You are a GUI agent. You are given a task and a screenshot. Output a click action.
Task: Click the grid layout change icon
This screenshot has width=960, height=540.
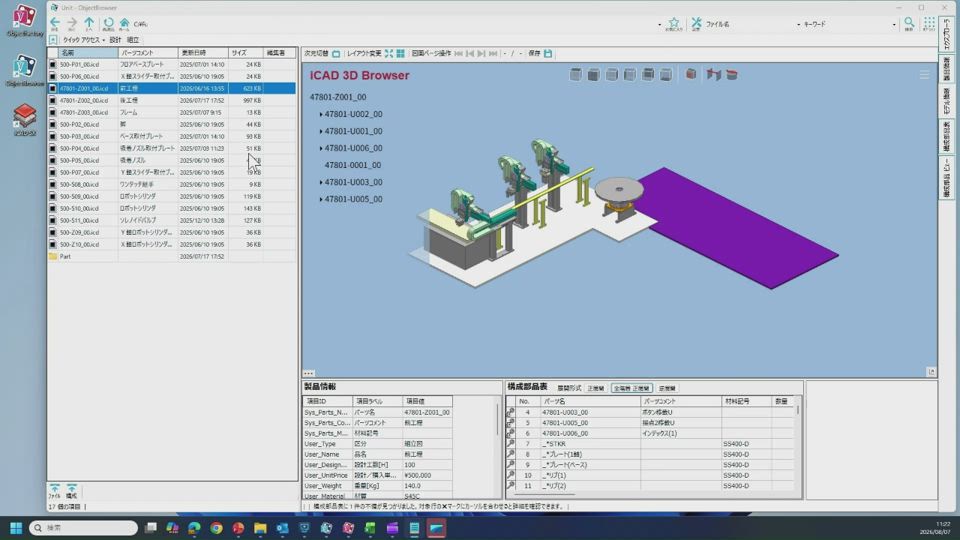tap(400, 54)
